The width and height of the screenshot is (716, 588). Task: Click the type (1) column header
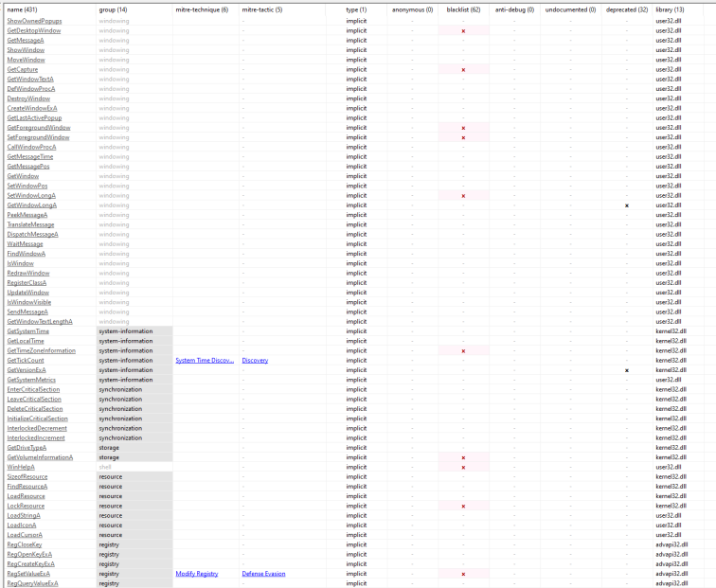[356, 9]
